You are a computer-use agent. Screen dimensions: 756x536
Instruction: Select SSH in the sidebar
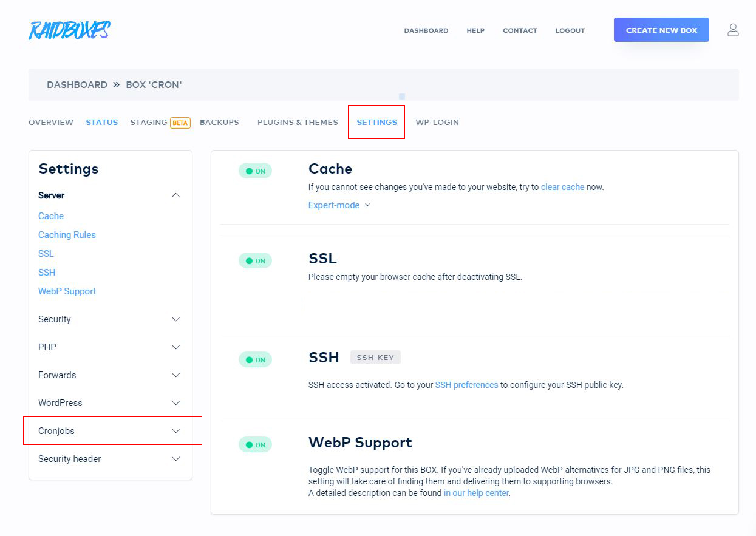tap(47, 273)
